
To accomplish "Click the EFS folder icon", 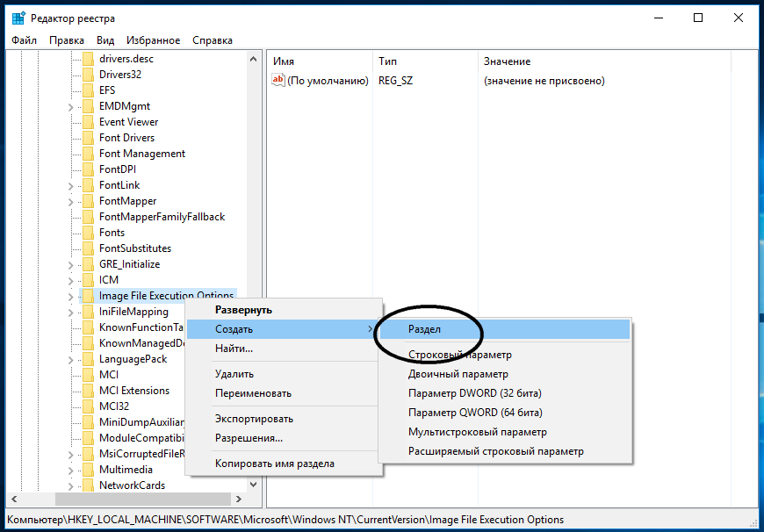I will point(88,90).
